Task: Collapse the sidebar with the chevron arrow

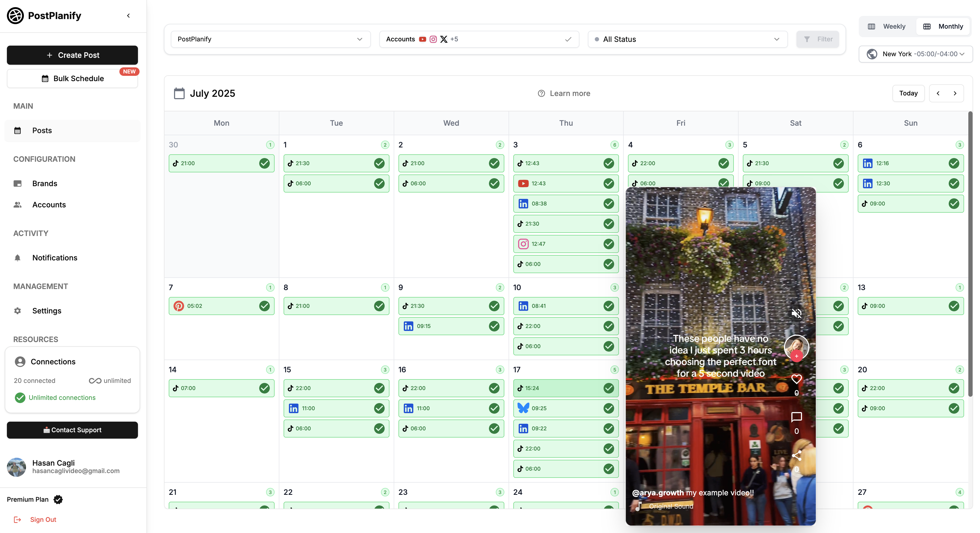Action: (x=129, y=16)
